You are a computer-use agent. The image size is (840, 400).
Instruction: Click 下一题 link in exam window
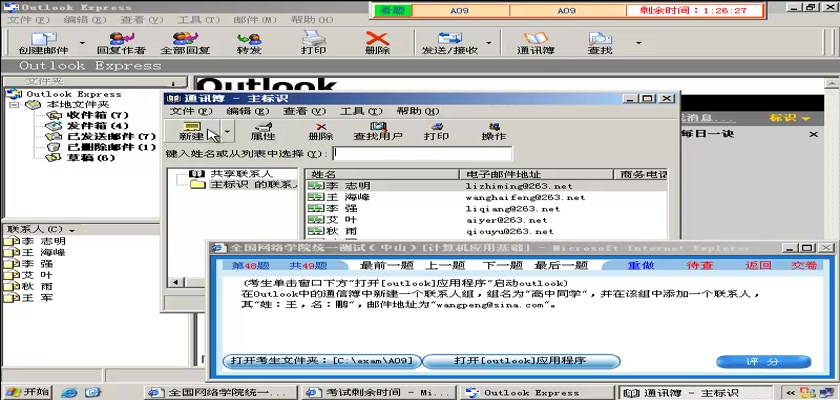coord(502,266)
